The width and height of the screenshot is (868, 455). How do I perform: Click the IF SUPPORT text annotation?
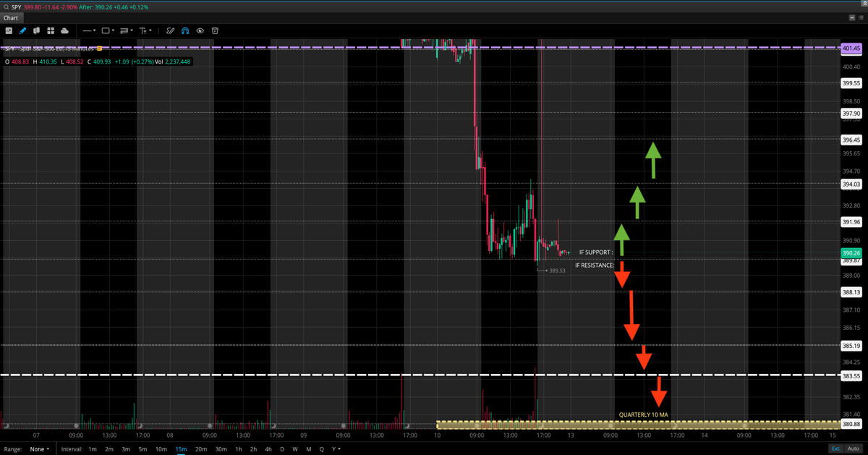coord(596,252)
